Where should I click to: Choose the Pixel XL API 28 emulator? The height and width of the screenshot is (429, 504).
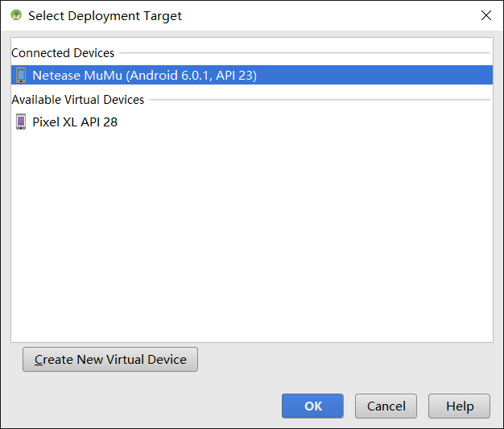pos(75,122)
